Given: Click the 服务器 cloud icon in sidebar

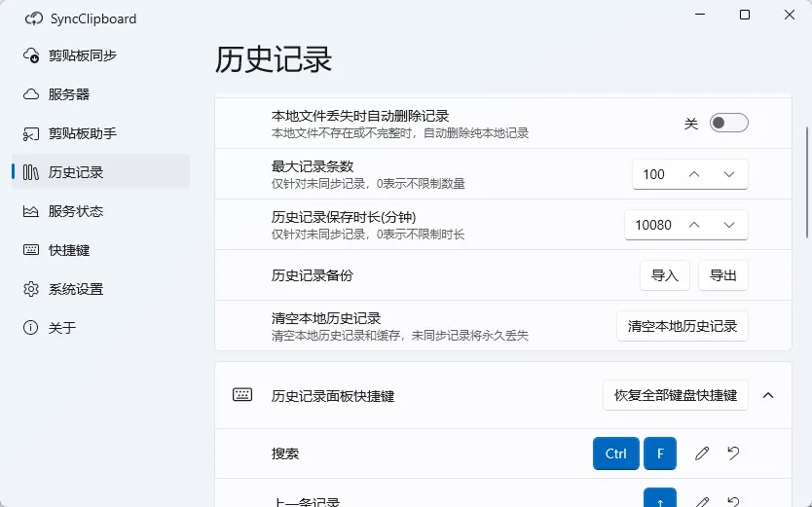Looking at the screenshot, I should 31,94.
